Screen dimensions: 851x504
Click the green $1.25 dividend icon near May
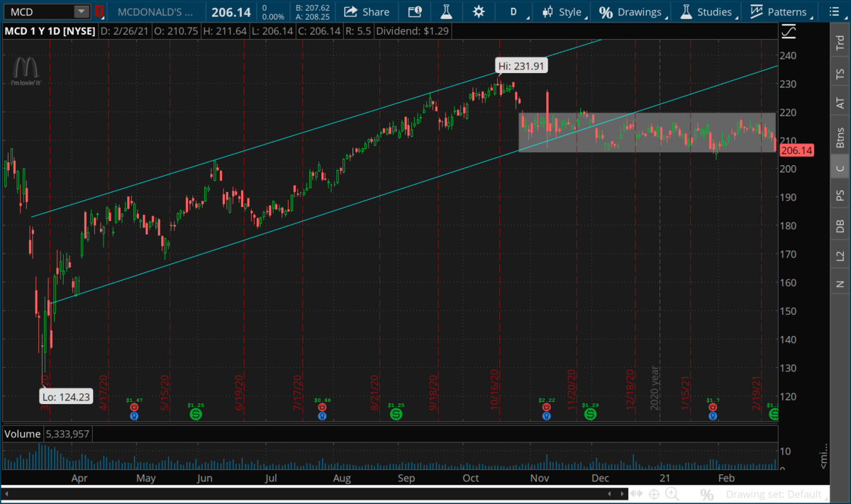point(195,413)
